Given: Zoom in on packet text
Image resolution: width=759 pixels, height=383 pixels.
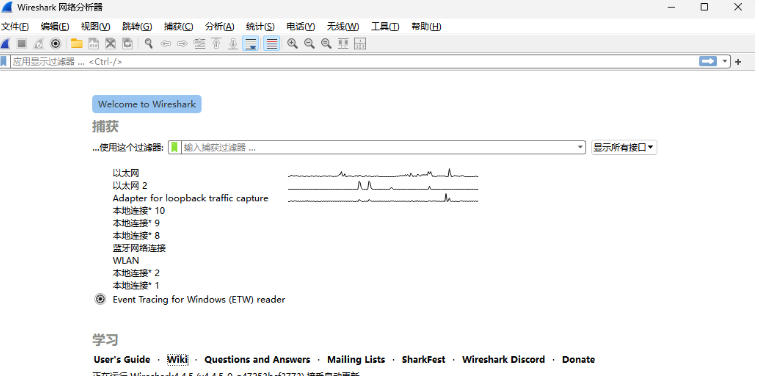Looking at the screenshot, I should point(292,44).
